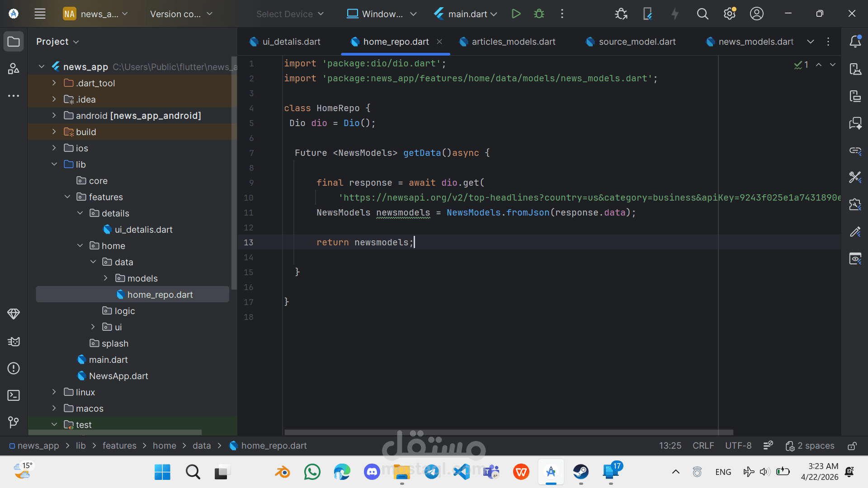Open the Select Device dropdown
The width and height of the screenshot is (868, 488).
pos(290,14)
